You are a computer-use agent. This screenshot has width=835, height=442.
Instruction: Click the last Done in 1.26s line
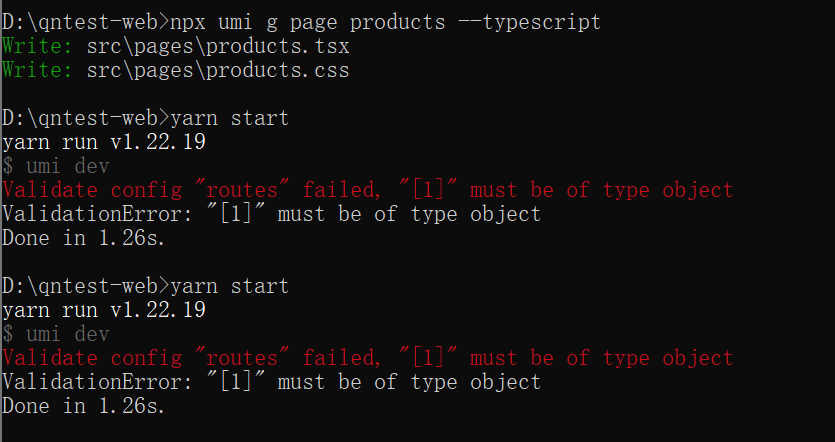(x=83, y=406)
